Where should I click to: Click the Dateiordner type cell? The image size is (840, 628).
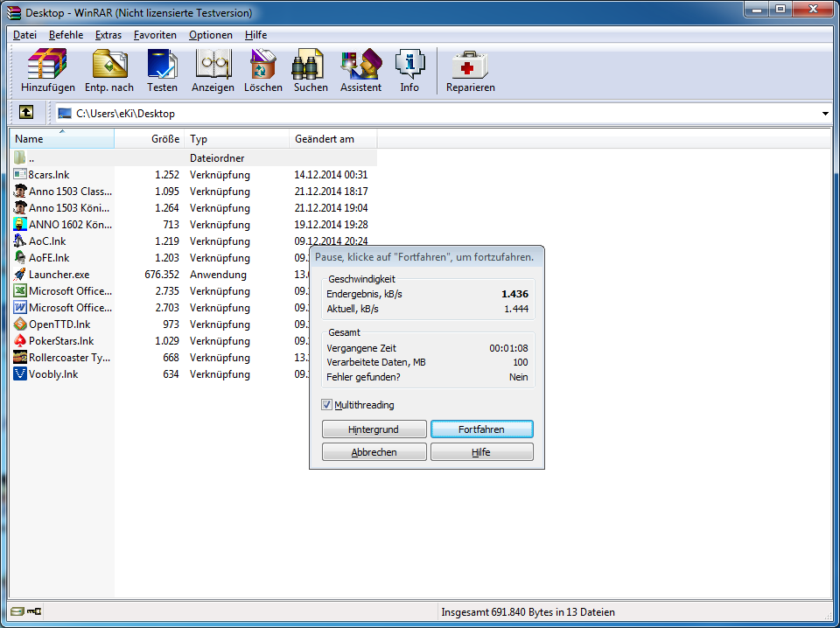click(x=217, y=158)
